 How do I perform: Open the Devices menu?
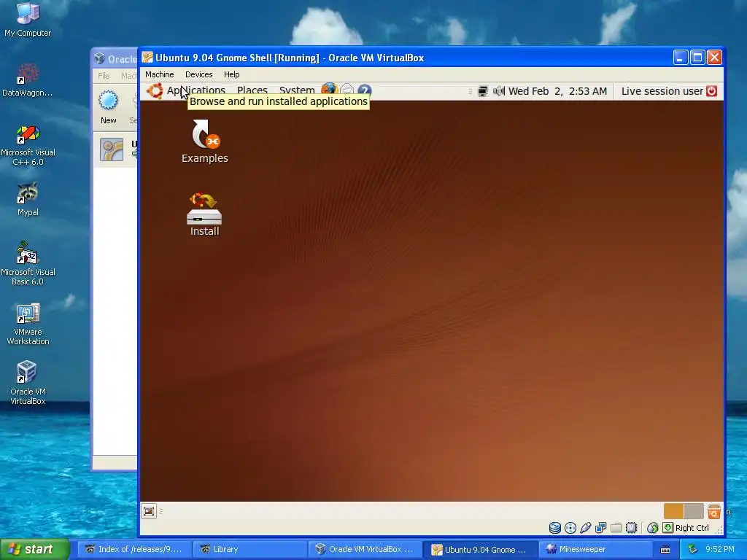coord(198,74)
